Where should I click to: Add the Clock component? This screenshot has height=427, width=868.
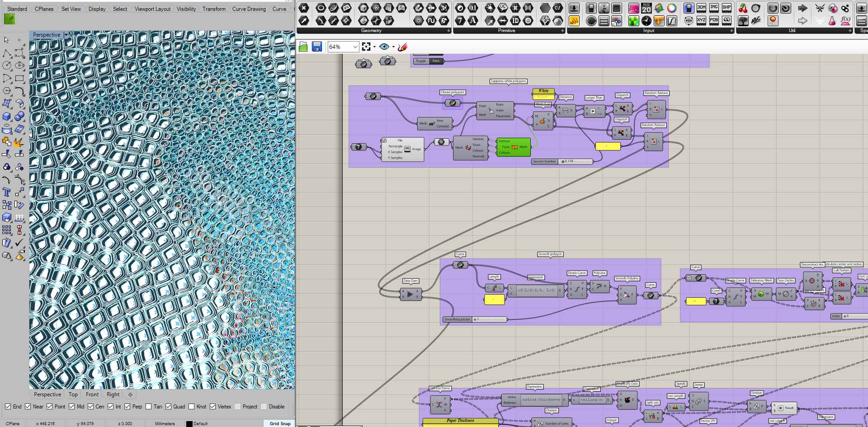click(646, 21)
